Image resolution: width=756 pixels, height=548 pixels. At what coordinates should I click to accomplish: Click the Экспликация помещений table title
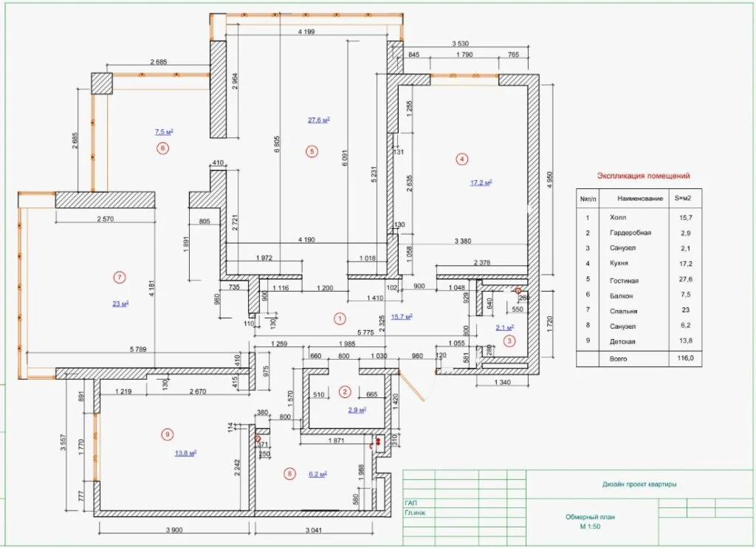point(643,176)
